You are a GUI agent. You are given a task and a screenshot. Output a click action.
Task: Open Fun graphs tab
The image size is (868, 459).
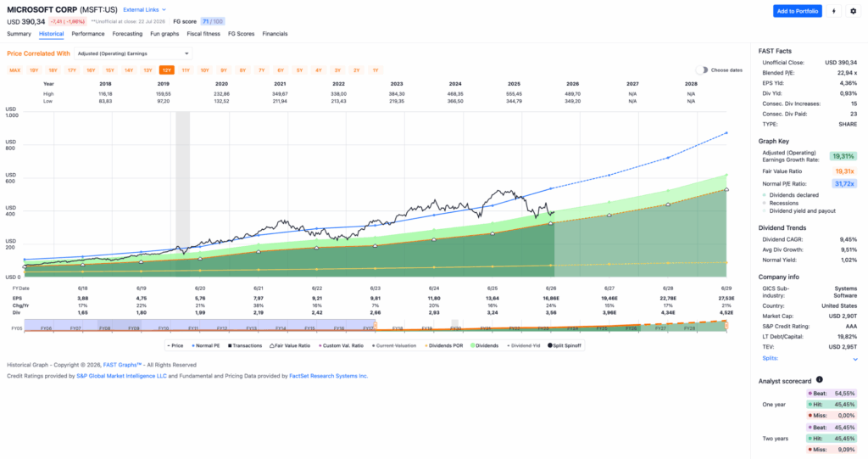[x=164, y=34]
